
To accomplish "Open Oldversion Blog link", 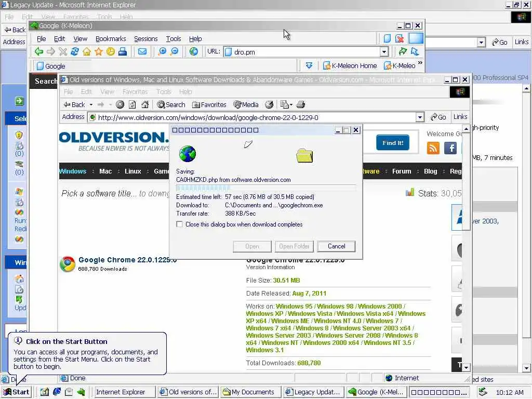I will coord(430,171).
